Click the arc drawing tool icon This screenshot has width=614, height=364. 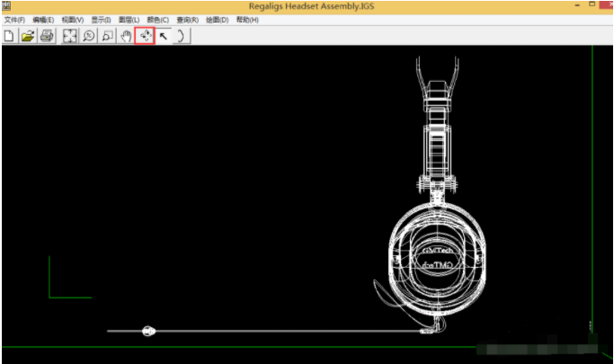(x=182, y=36)
